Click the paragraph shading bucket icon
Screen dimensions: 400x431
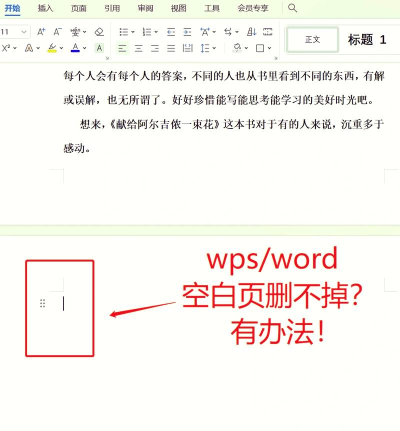[237, 48]
